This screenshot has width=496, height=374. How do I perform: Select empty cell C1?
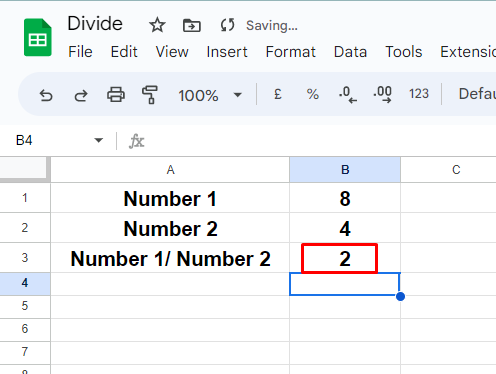coord(448,198)
